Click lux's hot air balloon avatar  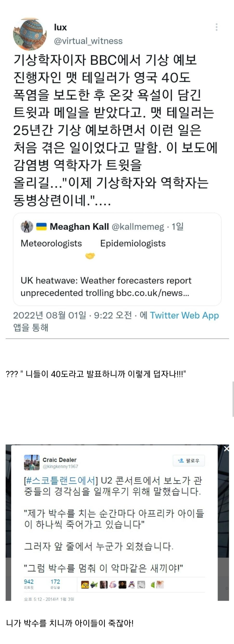tap(30, 34)
